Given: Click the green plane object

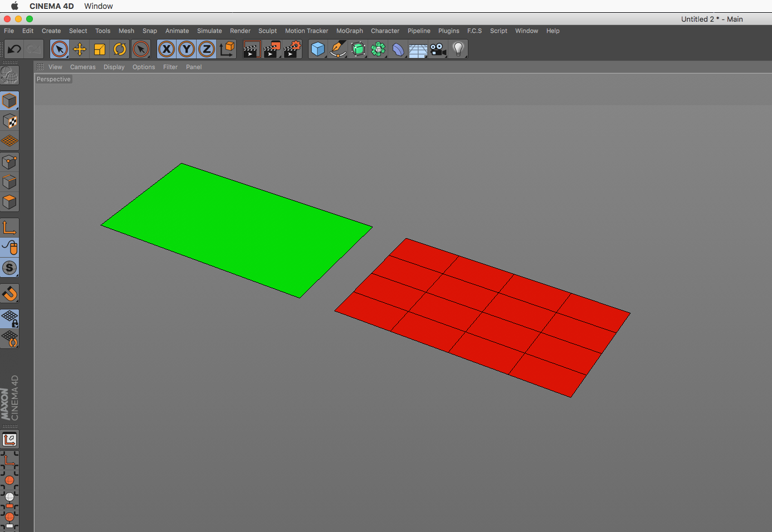Looking at the screenshot, I should click(x=236, y=230).
